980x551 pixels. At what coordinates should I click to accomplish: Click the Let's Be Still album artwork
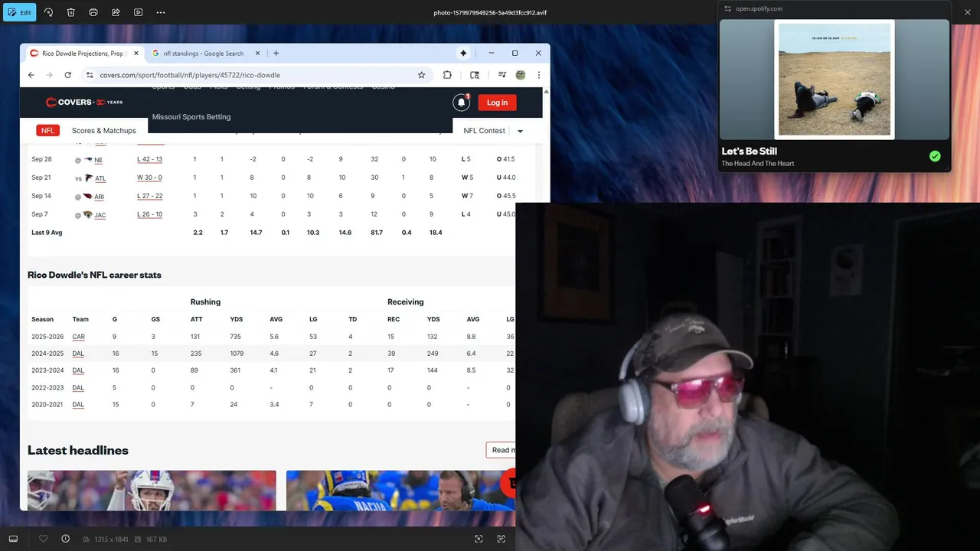(835, 80)
